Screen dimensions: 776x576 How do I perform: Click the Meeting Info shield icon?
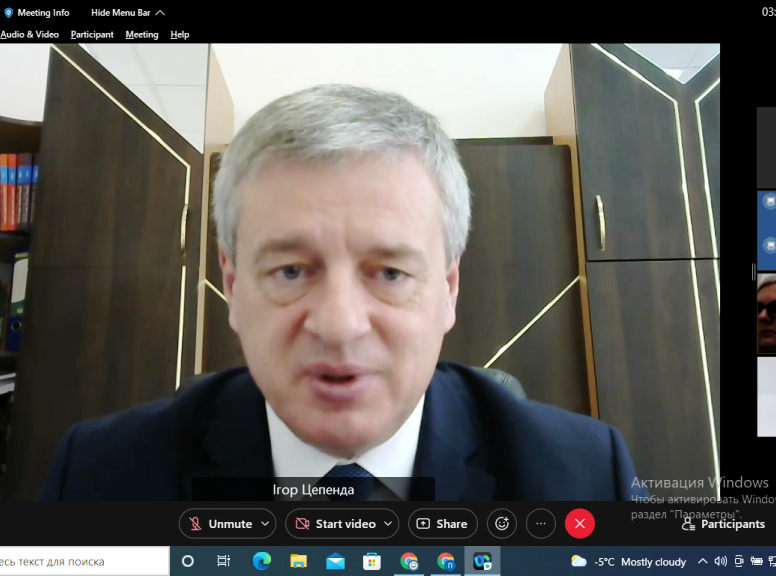coord(9,13)
